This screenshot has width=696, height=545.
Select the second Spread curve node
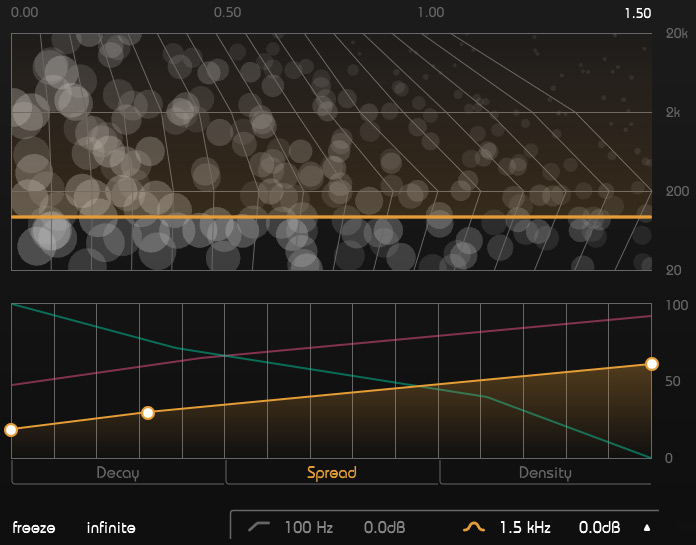[x=148, y=412]
